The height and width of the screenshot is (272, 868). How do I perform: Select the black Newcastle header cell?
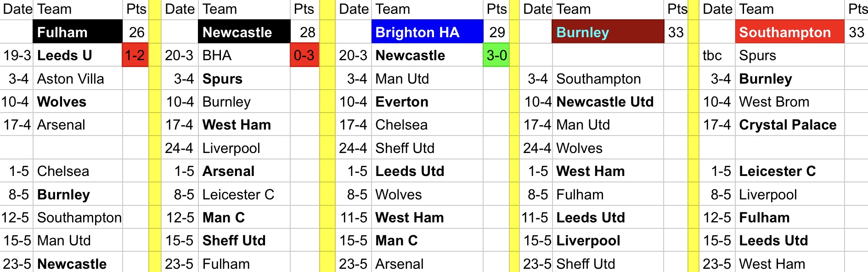(x=244, y=32)
